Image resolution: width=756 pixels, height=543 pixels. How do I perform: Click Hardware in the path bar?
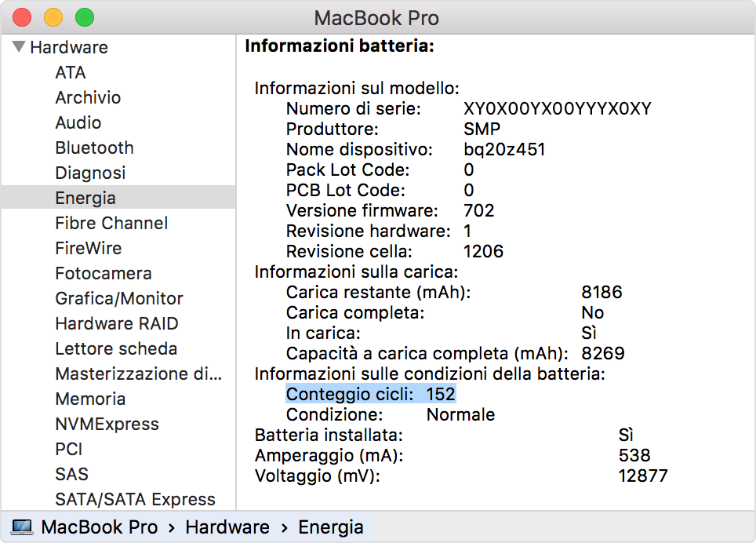click(227, 527)
